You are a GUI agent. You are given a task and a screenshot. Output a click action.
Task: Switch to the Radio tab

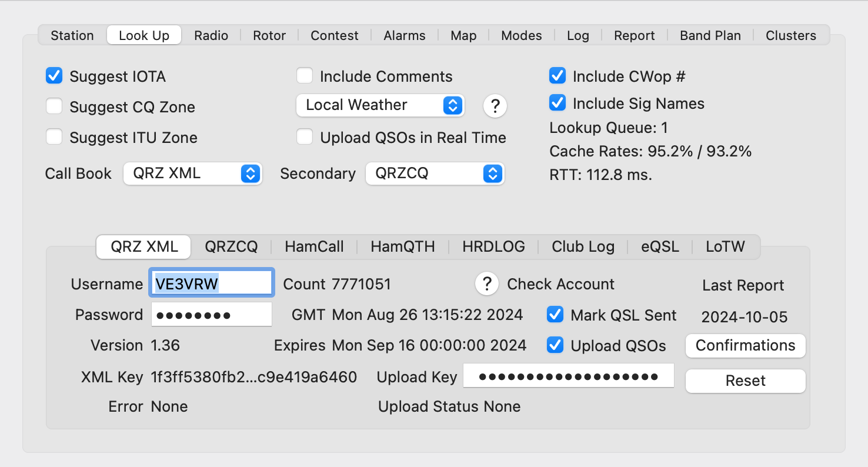(211, 35)
